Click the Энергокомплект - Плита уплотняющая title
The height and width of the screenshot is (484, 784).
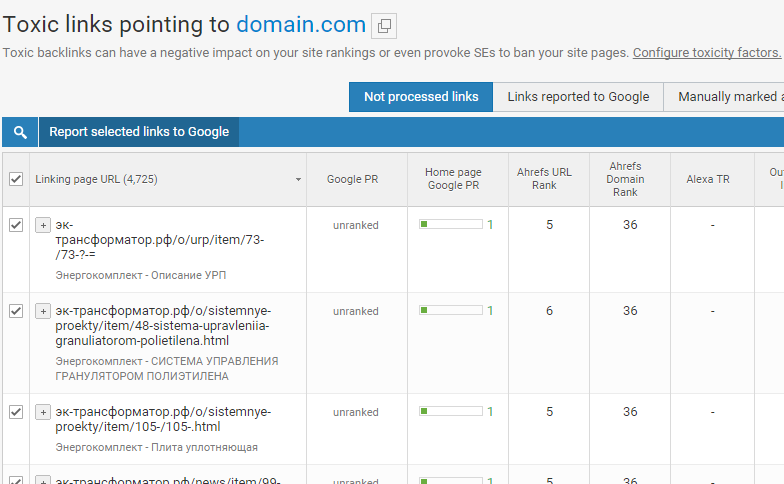(156, 447)
